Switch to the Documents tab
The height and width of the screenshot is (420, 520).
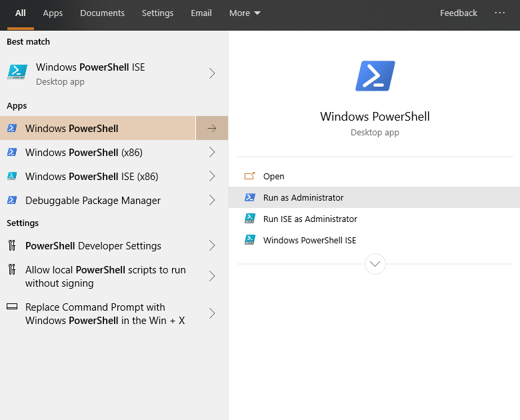pos(102,13)
